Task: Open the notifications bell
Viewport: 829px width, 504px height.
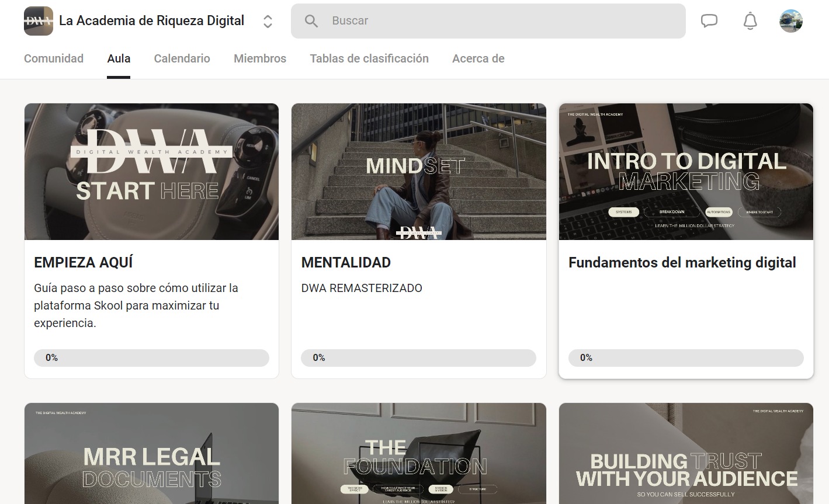Action: click(x=750, y=21)
